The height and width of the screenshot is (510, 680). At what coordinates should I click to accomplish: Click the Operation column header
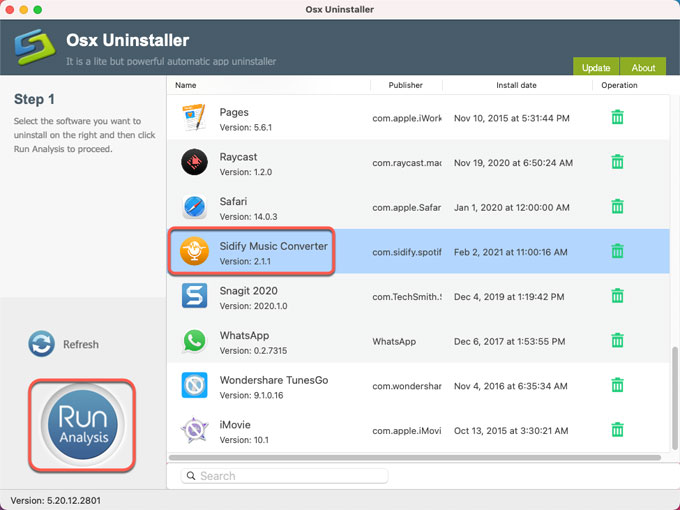coord(619,85)
